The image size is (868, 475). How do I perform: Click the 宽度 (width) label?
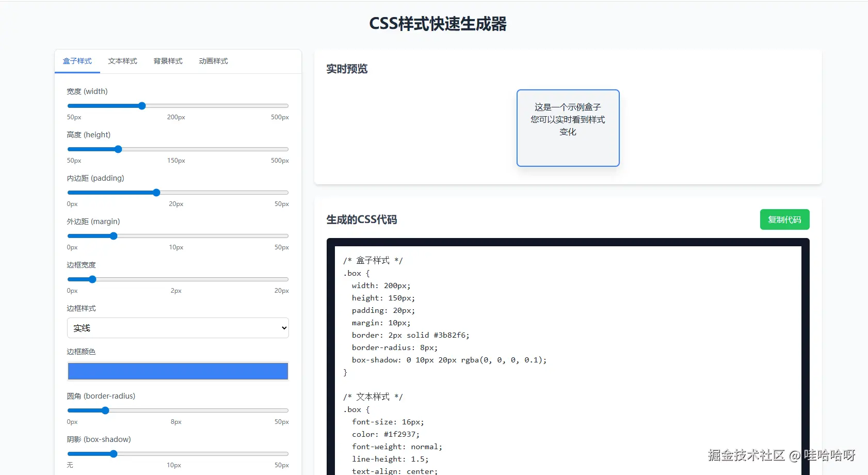pos(87,91)
